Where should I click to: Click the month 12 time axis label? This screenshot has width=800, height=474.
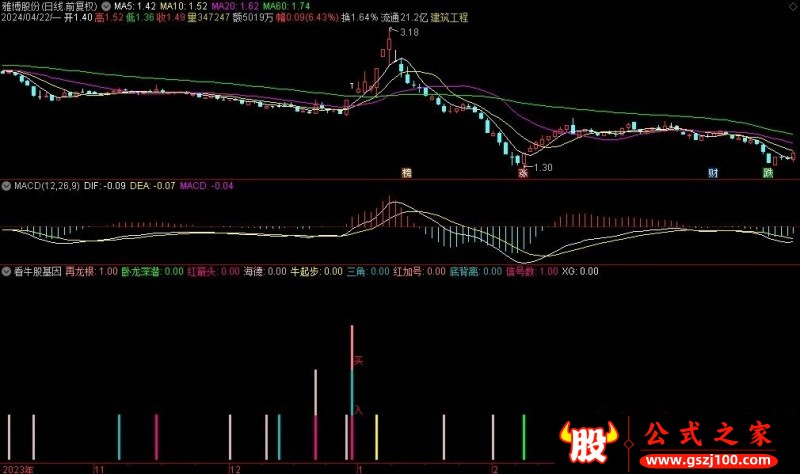coord(235,469)
